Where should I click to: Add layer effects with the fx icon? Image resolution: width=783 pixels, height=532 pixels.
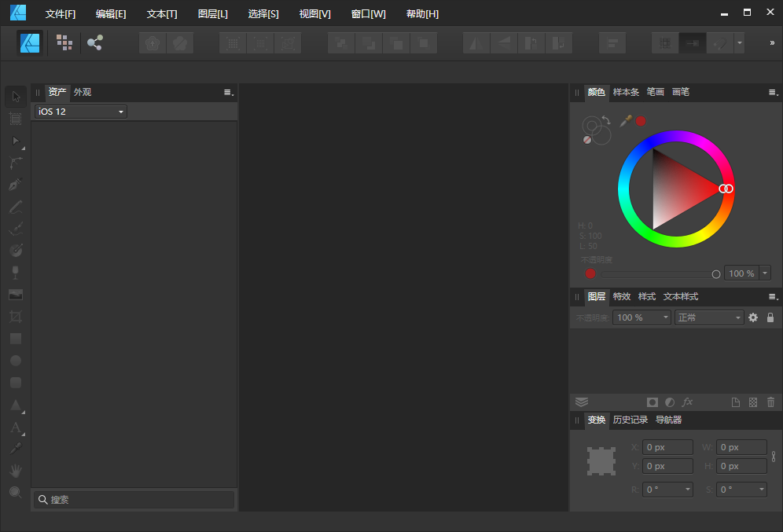pos(687,402)
